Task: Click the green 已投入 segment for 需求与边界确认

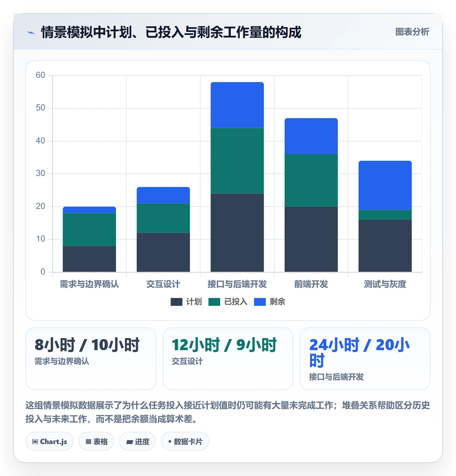Action: click(89, 230)
